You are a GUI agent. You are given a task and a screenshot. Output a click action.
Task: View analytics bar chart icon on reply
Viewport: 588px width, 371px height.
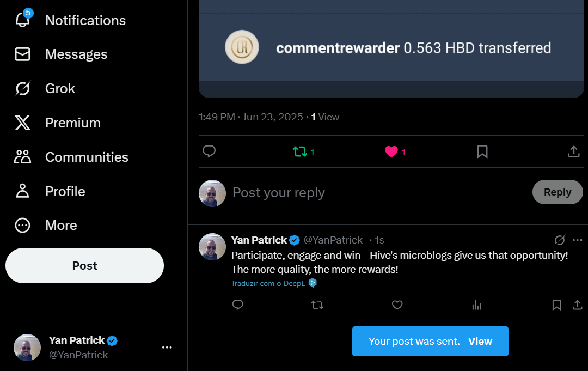(476, 305)
